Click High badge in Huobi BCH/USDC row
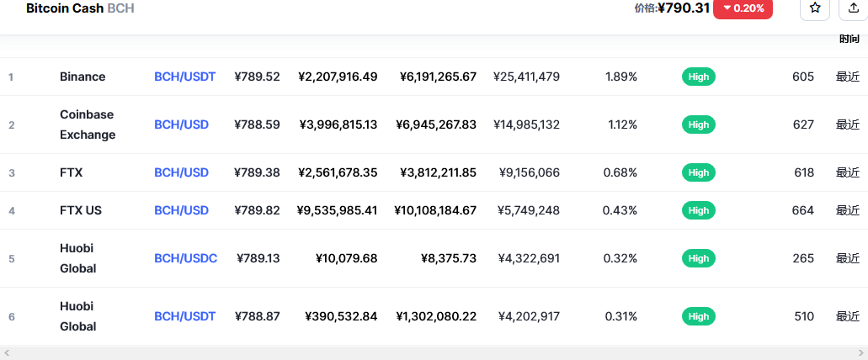Viewport: 868px width, 360px height. 698,258
